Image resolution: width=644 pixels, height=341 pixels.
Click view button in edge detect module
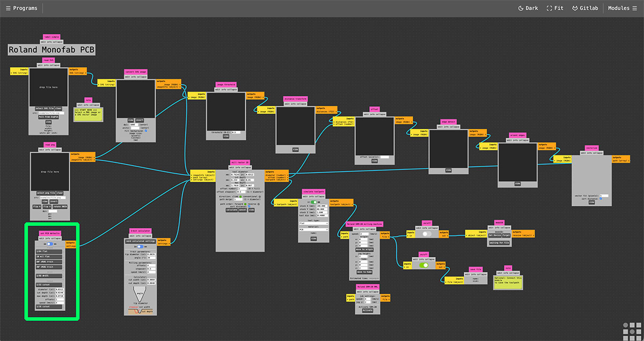point(448,170)
